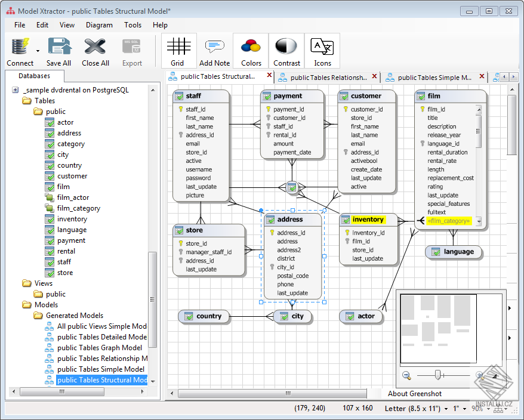This screenshot has height=420, width=524.
Task: Toggle the Grid display button
Action: coord(178,51)
